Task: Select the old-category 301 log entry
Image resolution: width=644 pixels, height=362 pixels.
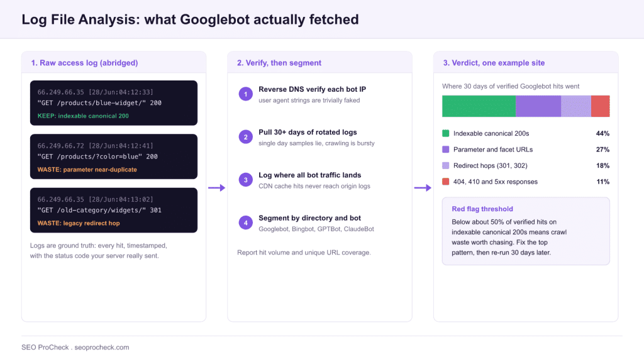Action: point(114,210)
